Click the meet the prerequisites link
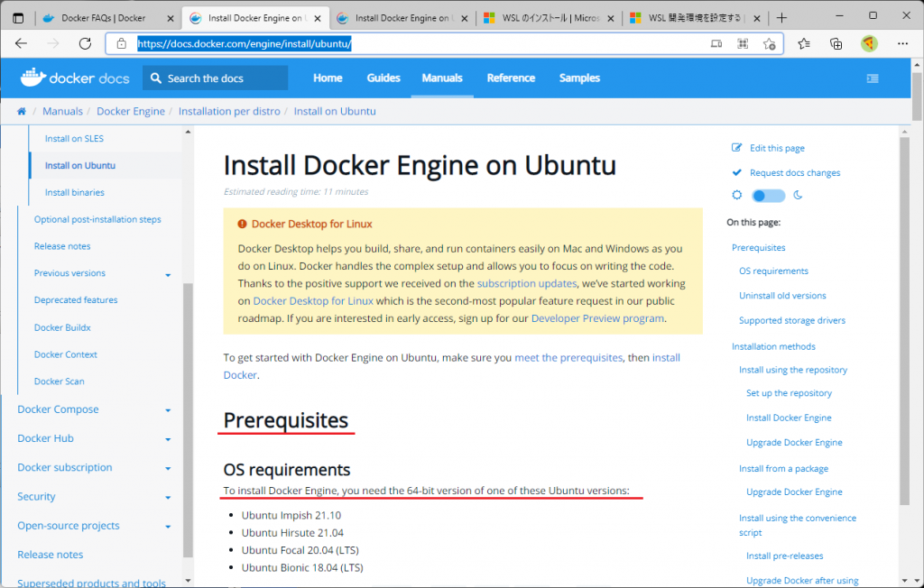This screenshot has width=924, height=588. (568, 358)
